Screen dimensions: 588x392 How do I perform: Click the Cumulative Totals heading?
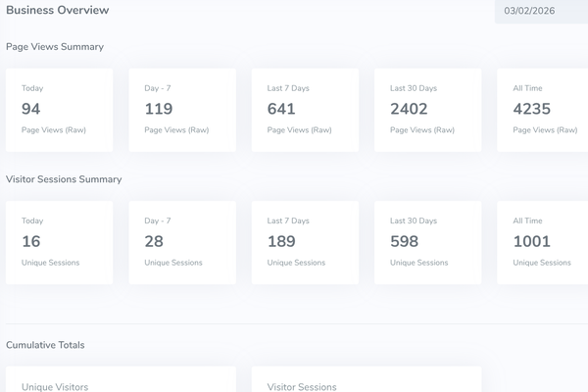pyautogui.click(x=45, y=345)
